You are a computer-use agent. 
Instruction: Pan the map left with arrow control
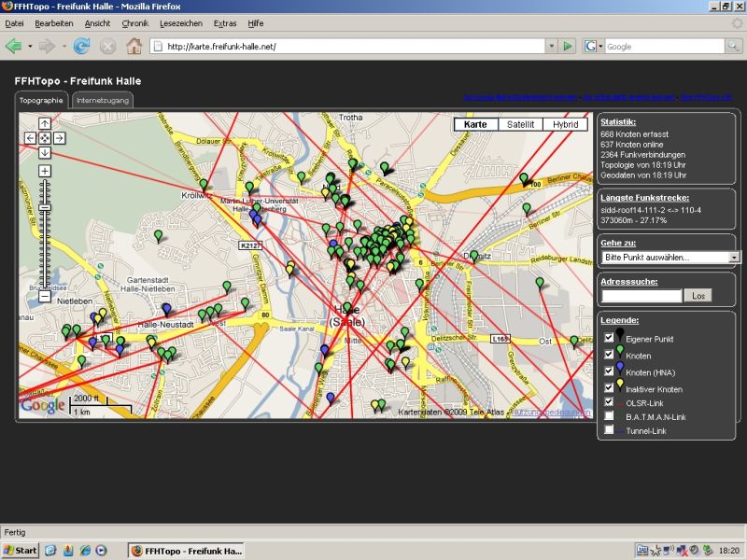click(x=30, y=138)
